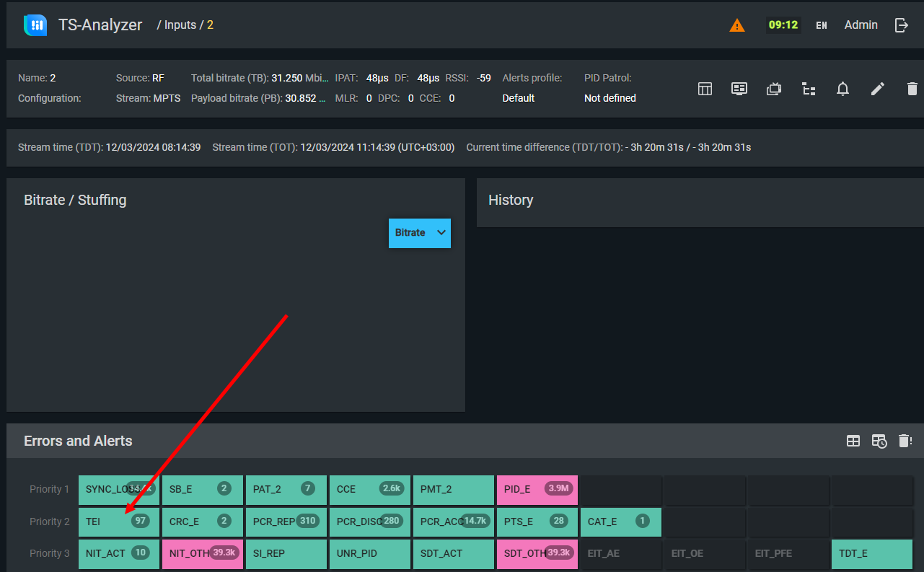Delete the input with trash icon
The width and height of the screenshot is (924, 572).
pyautogui.click(x=912, y=89)
